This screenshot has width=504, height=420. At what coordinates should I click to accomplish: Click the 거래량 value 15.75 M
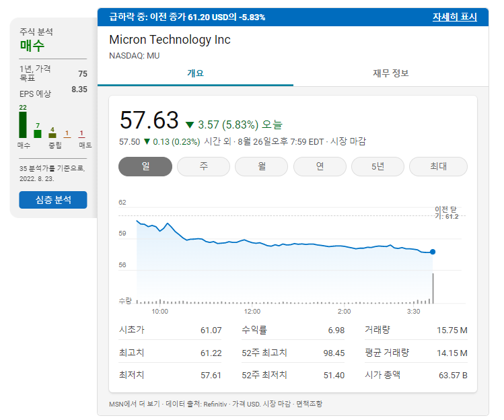click(452, 330)
